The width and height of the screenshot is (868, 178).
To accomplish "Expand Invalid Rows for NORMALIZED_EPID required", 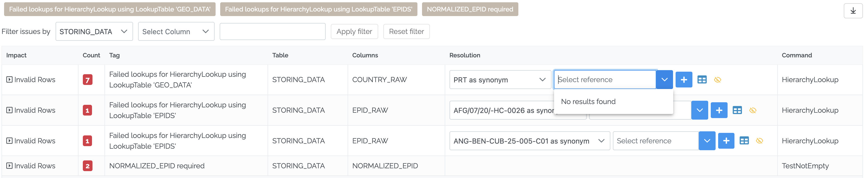I will pos(9,166).
